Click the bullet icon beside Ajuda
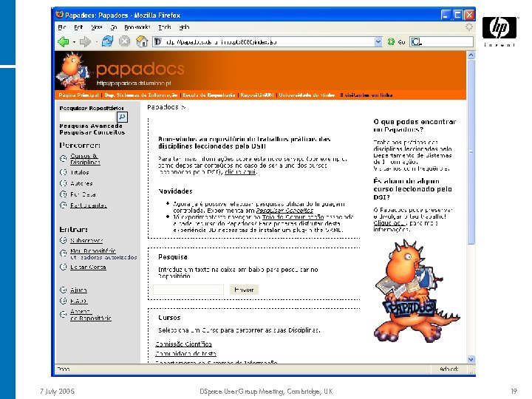The image size is (532, 399). tap(63, 290)
